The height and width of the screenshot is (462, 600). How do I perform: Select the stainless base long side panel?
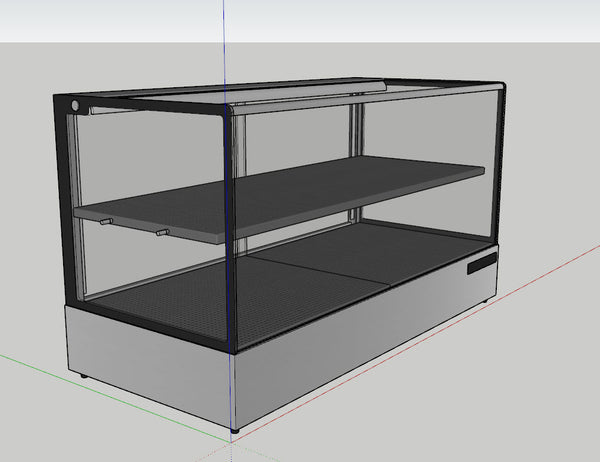tap(365, 337)
